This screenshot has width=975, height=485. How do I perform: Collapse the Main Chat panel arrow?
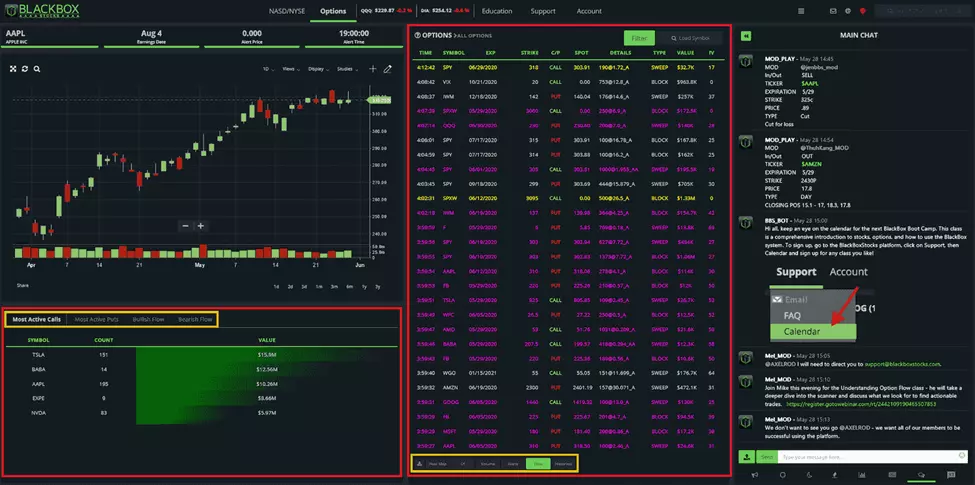tap(746, 35)
